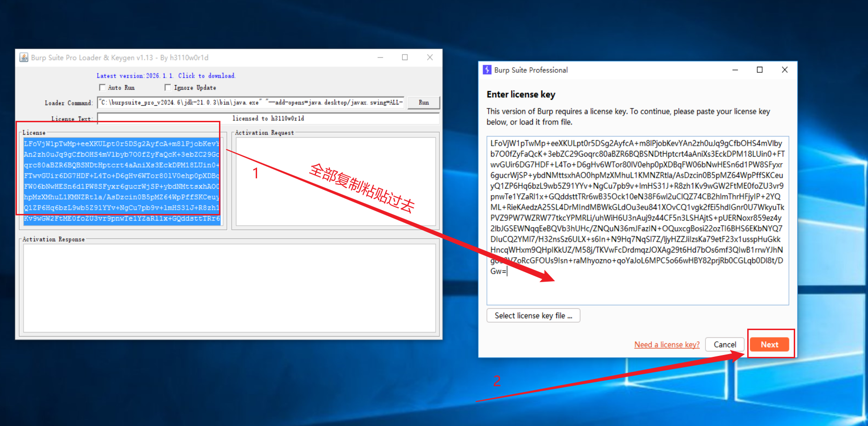The image size is (868, 426).
Task: Click inside the license key text area
Action: pyautogui.click(x=638, y=221)
